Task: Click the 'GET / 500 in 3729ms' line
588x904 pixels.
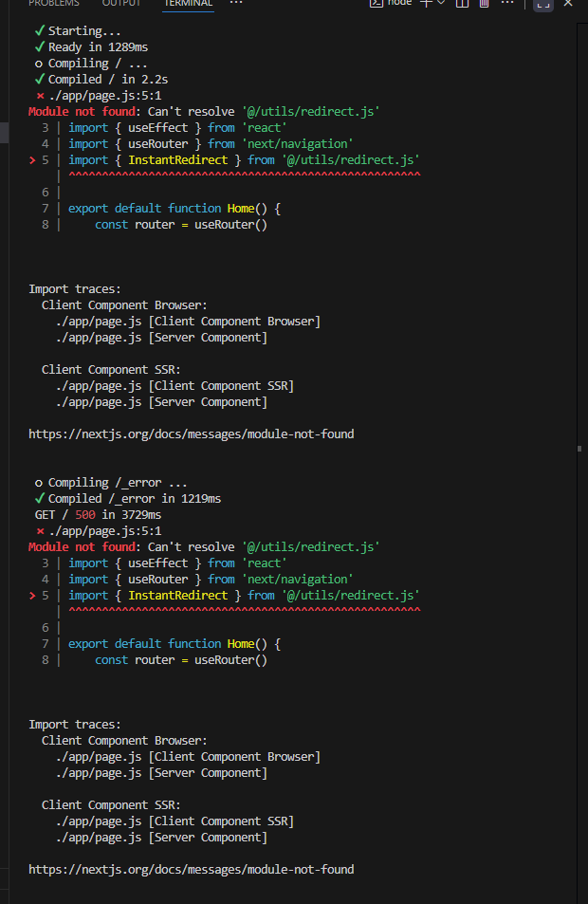Action: click(x=98, y=515)
